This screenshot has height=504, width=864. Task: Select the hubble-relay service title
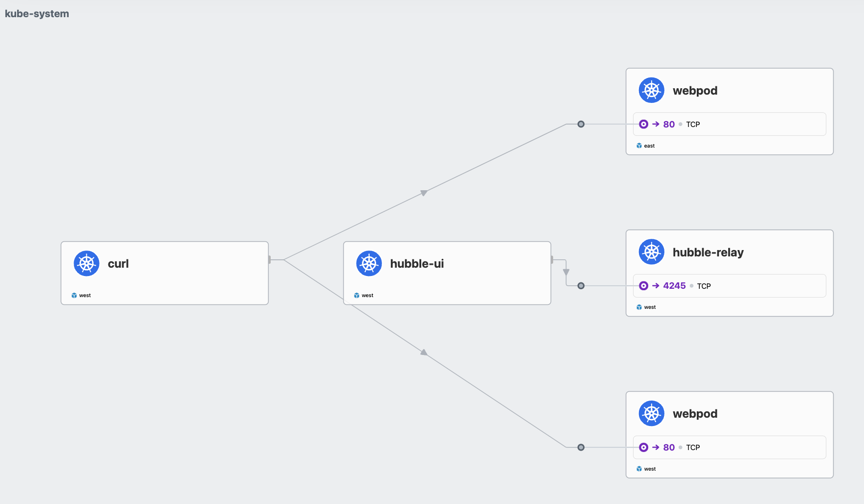click(x=708, y=252)
